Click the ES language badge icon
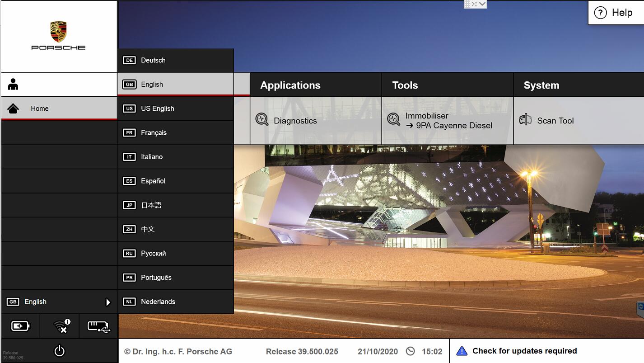The image size is (644, 363). 129,181
